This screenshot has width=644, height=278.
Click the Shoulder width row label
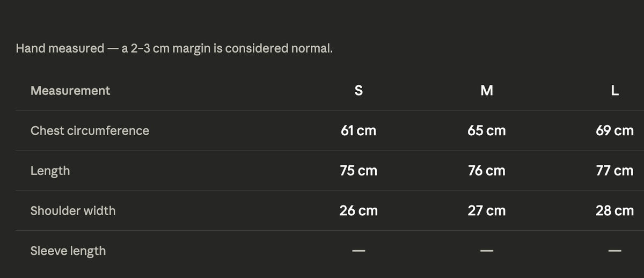coord(73,210)
